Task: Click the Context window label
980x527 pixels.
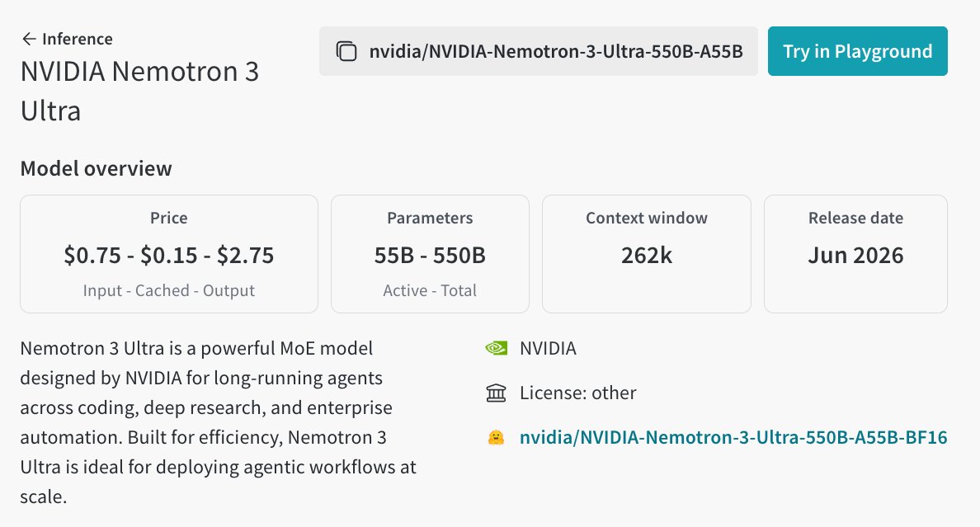Action: 647,218
